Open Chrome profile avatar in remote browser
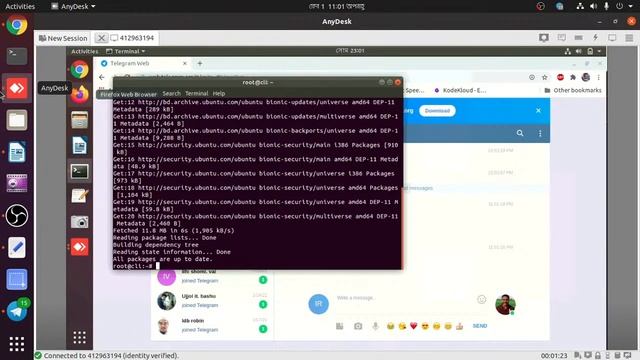640x360 pixels. [586, 77]
